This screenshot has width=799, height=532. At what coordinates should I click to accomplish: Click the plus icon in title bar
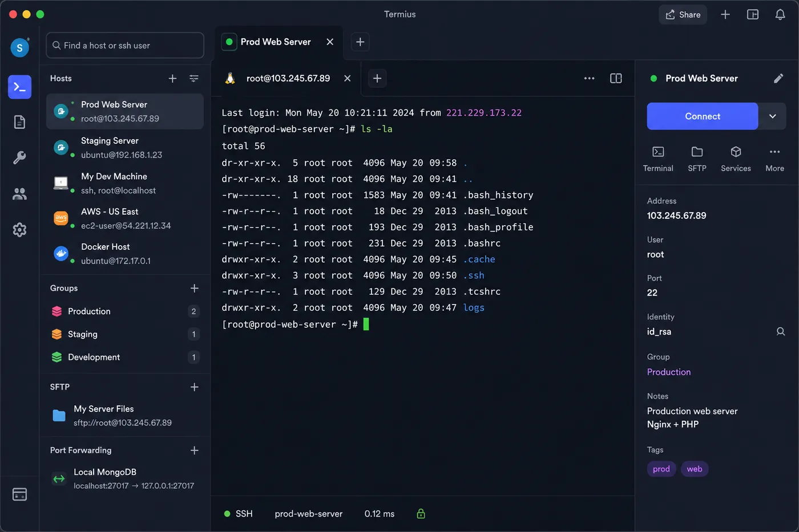tap(725, 15)
